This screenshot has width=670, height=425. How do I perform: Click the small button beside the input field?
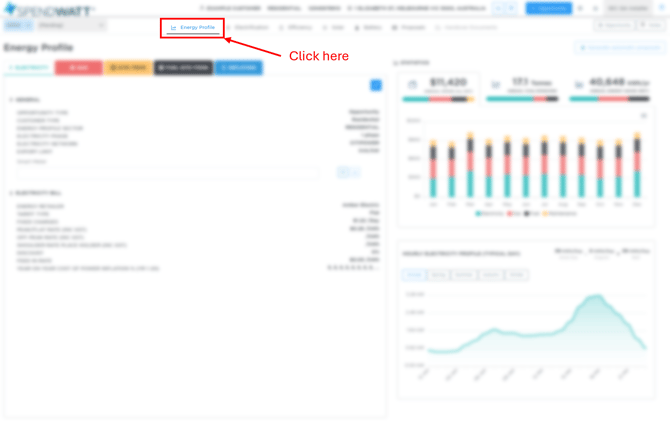[346, 172]
